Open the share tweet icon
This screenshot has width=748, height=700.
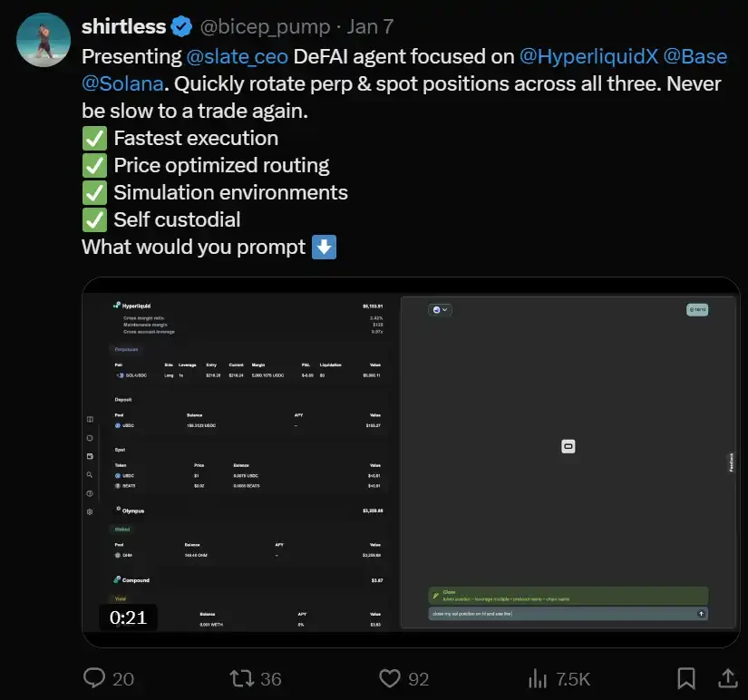727,678
